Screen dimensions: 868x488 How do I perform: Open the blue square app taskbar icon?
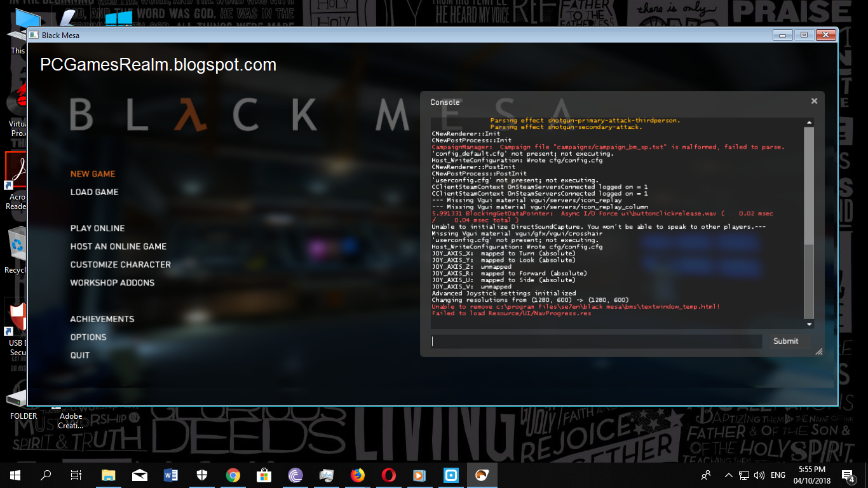(451, 475)
